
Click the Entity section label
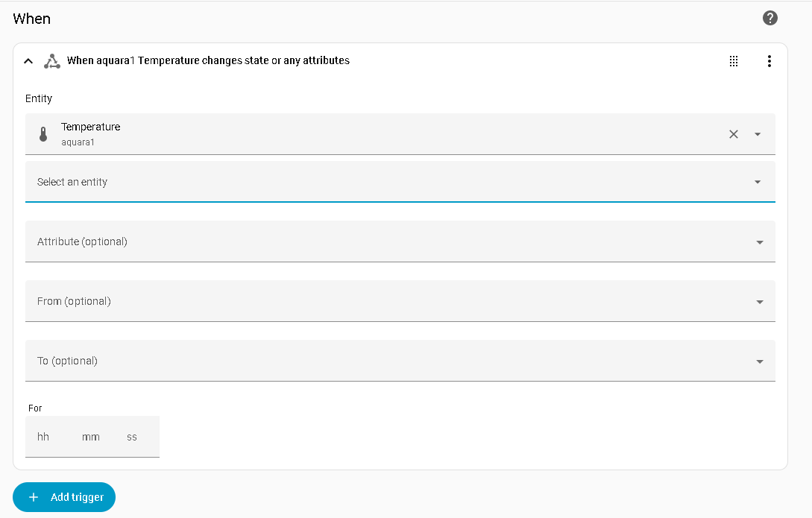pyautogui.click(x=39, y=98)
